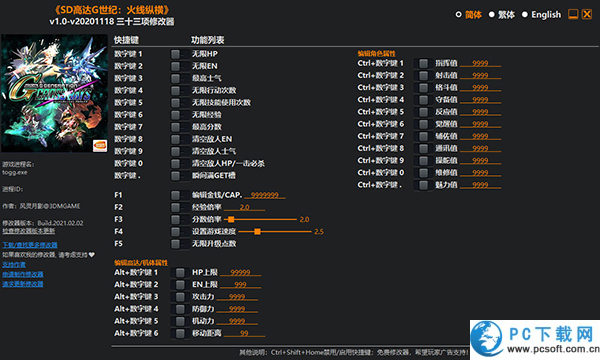Toggle 指挥值 checkbox
This screenshot has height=360, width=600.
[423, 63]
